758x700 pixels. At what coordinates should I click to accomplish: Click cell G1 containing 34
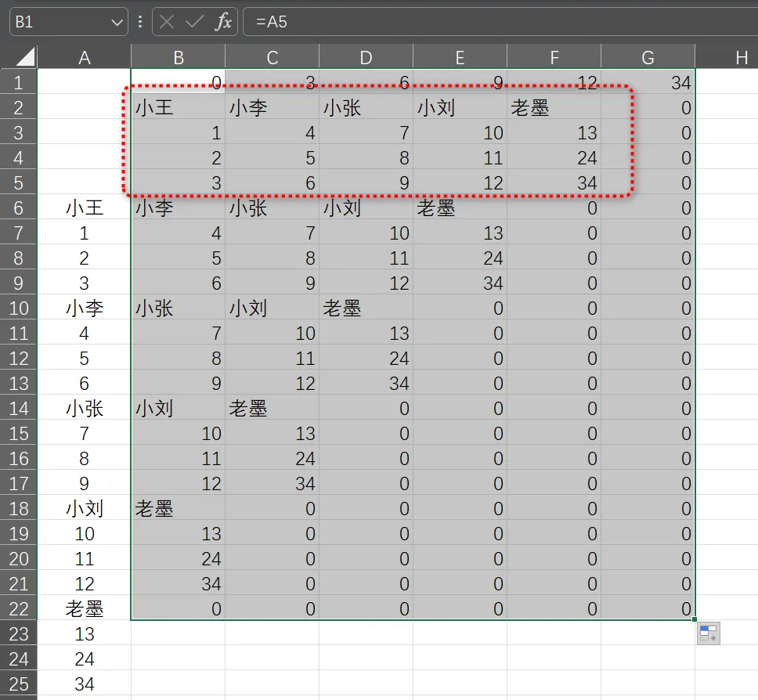coord(648,83)
